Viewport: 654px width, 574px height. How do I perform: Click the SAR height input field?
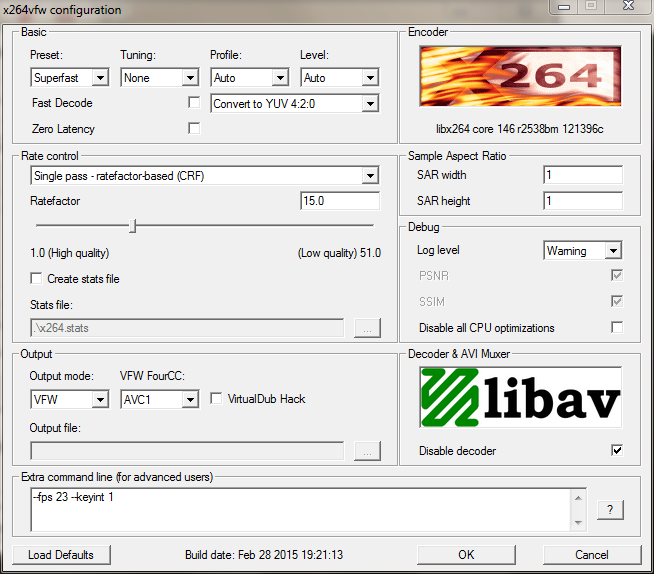tap(583, 201)
